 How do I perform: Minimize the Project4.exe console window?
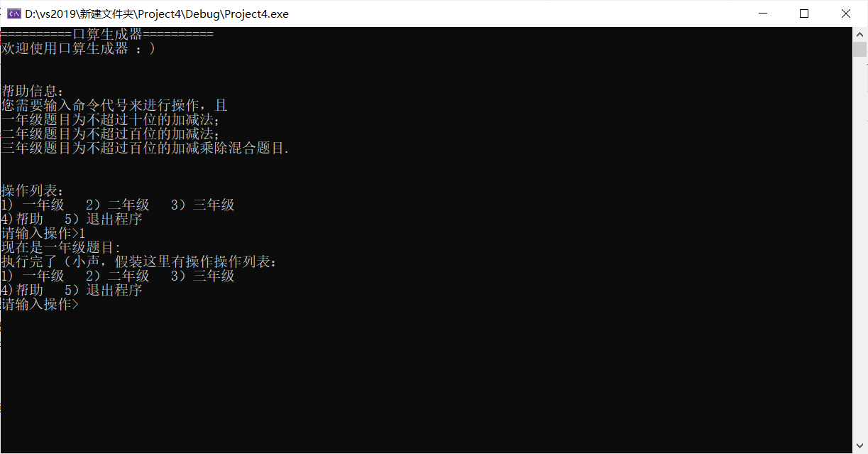pyautogui.click(x=763, y=13)
